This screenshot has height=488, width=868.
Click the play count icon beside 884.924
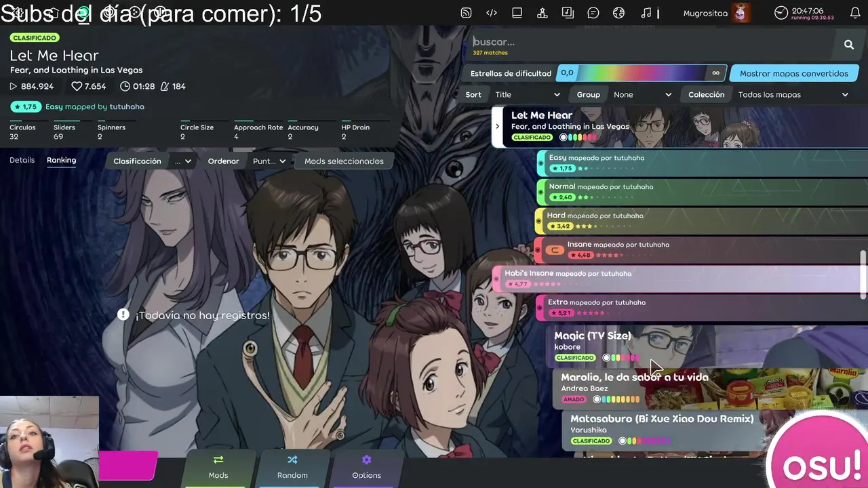tap(13, 86)
